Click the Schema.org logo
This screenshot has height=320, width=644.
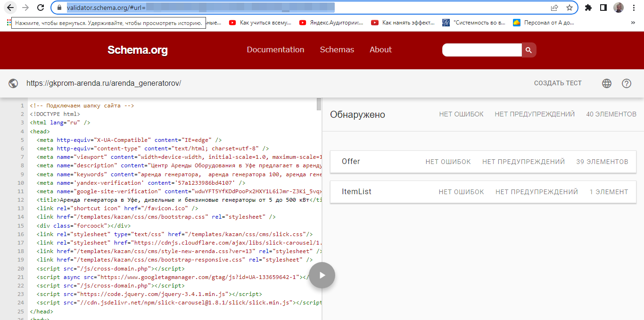137,50
